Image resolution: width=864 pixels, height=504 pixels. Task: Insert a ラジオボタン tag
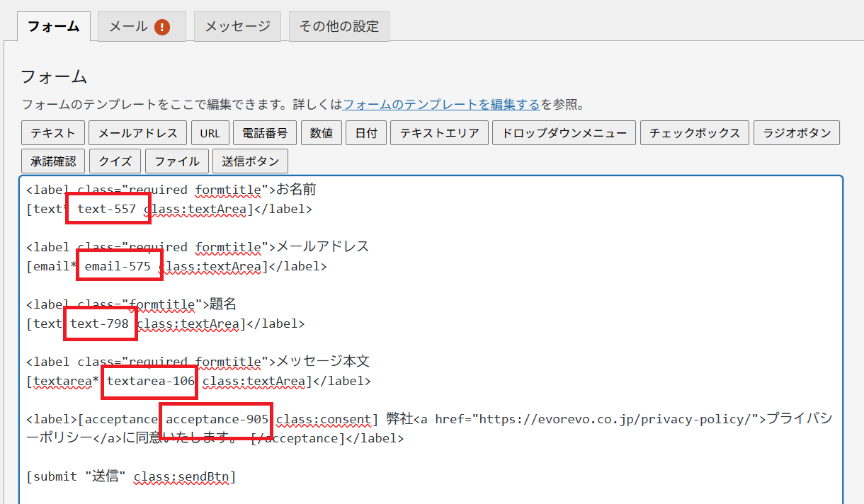(x=797, y=133)
